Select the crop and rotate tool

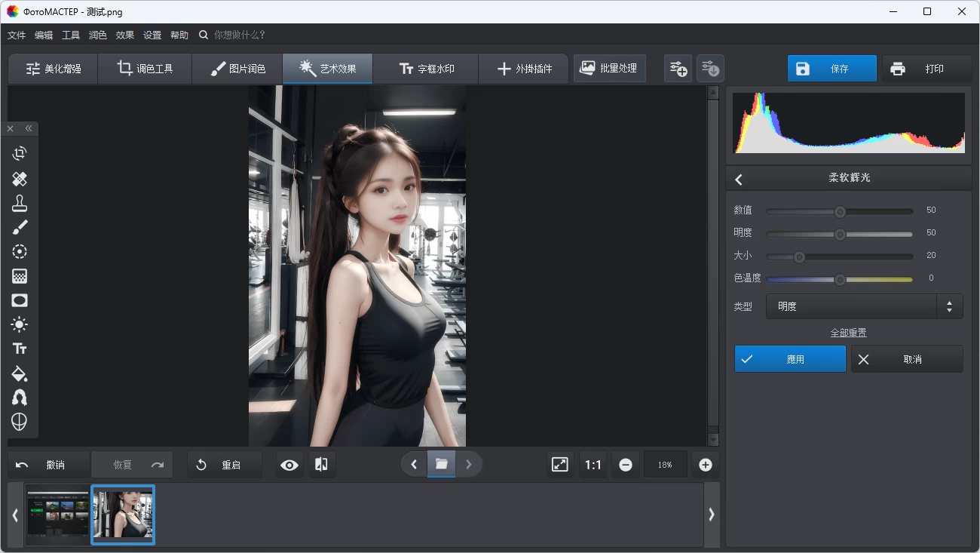20,153
